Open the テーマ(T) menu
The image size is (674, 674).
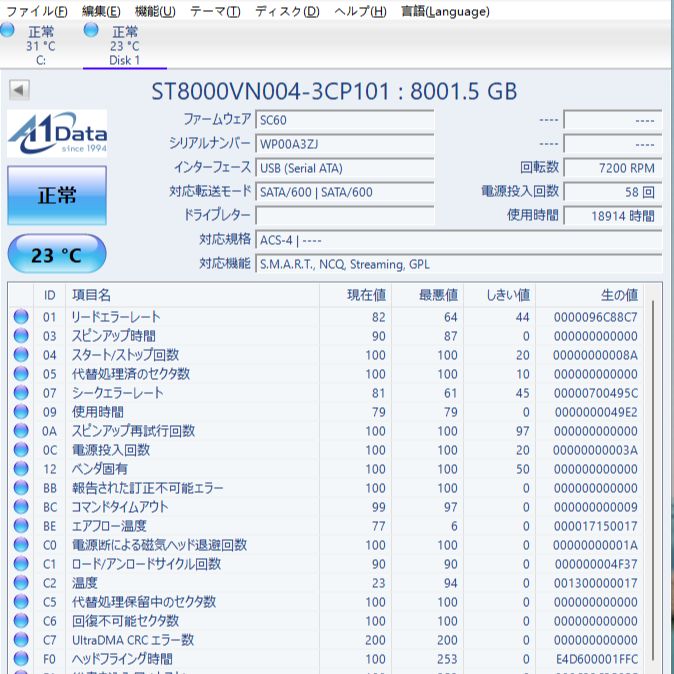click(215, 11)
